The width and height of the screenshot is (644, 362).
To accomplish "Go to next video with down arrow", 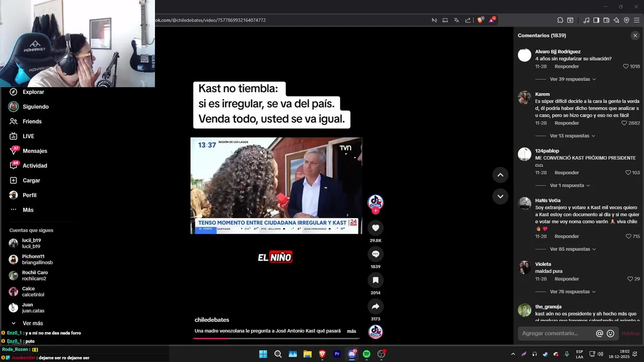I will (500, 197).
